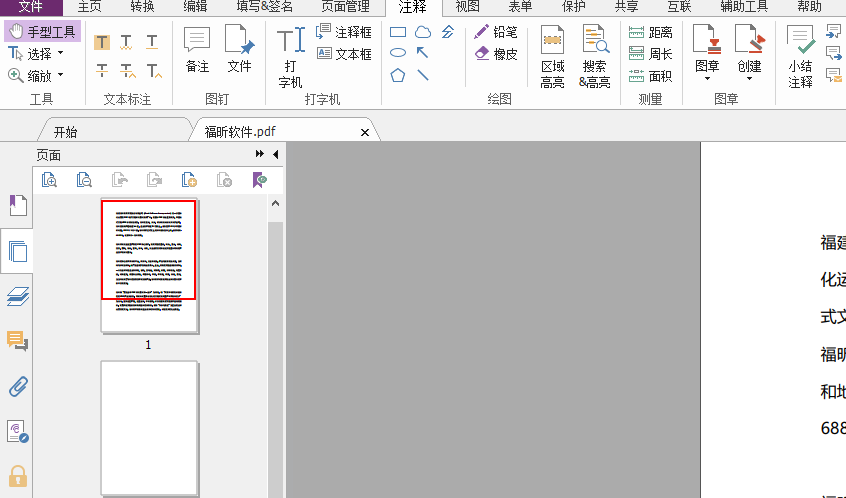Draw an Oval shape

coord(398,53)
